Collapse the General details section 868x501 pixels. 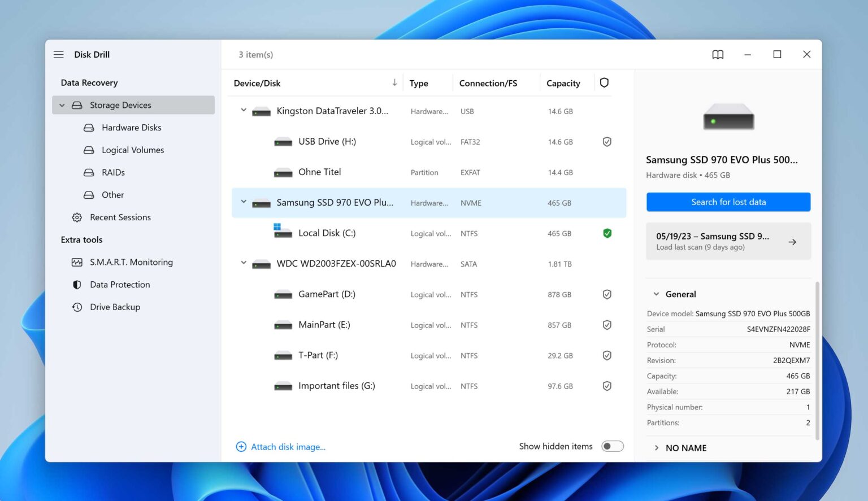coord(656,294)
